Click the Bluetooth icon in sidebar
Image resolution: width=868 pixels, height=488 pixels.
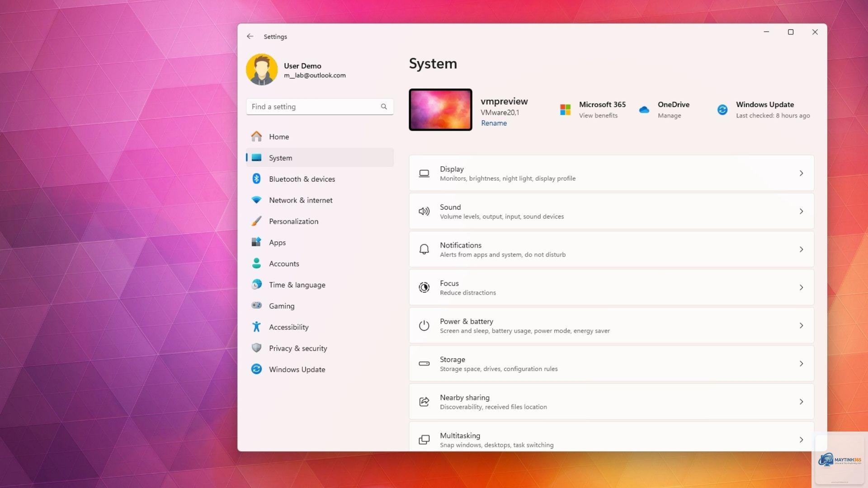point(256,178)
